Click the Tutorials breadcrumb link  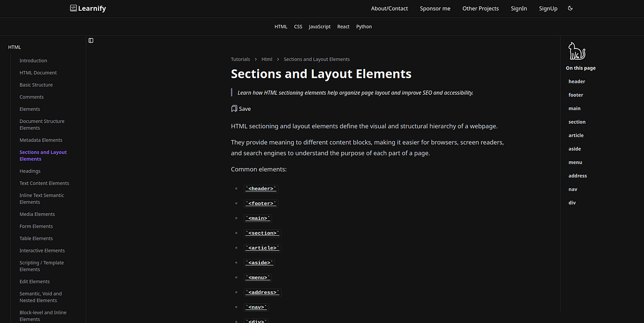tap(240, 59)
